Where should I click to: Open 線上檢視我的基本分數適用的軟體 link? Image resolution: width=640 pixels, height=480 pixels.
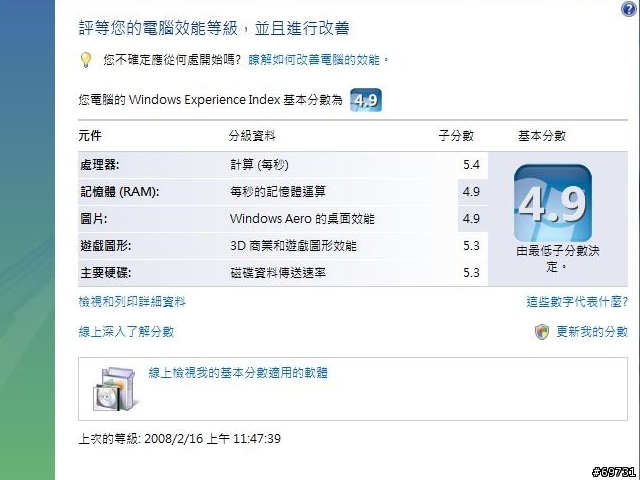click(238, 373)
